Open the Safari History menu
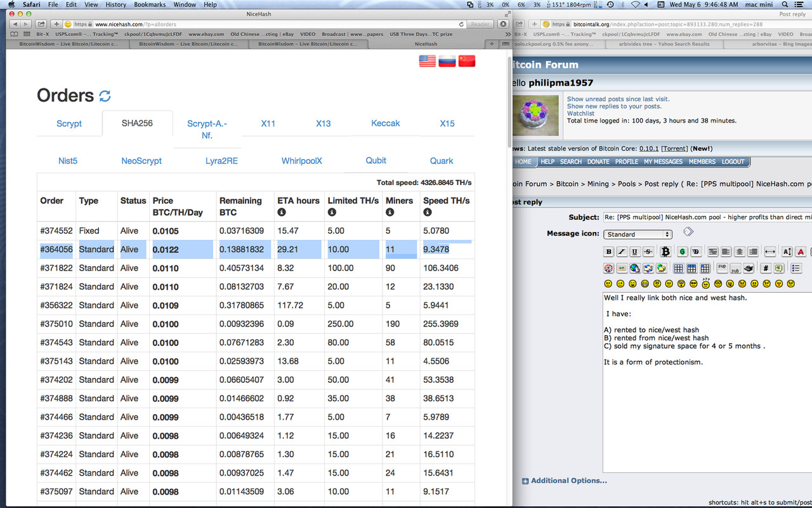Screen dimensions: 812x508 (x=115, y=4)
